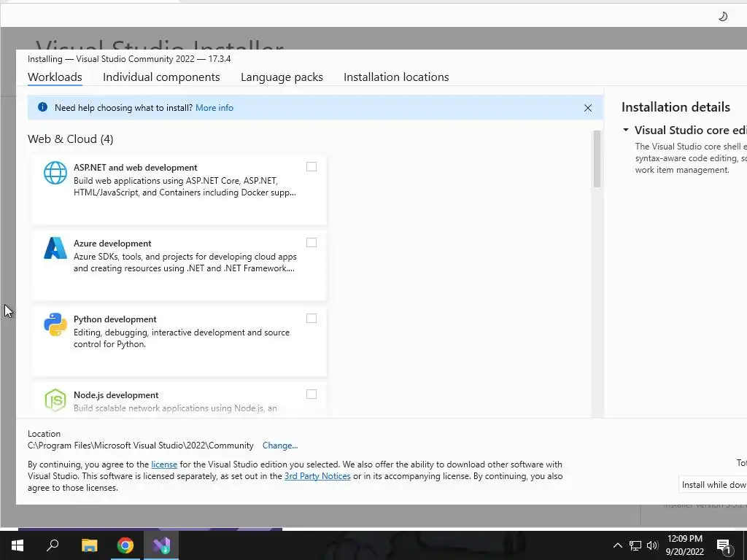Show hidden system tray icons
The height and width of the screenshot is (560, 747).
point(617,545)
